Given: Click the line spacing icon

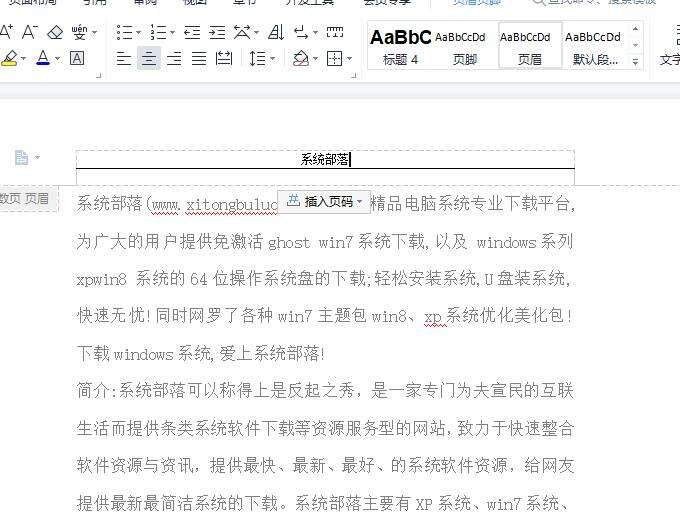Looking at the screenshot, I should tap(258, 58).
